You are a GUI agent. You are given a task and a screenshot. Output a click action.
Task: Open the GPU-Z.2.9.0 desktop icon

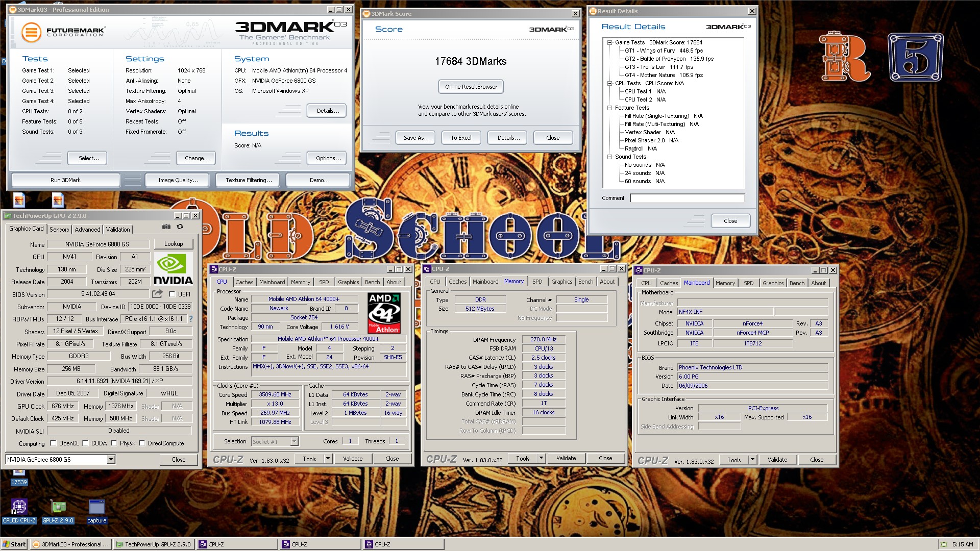click(58, 511)
